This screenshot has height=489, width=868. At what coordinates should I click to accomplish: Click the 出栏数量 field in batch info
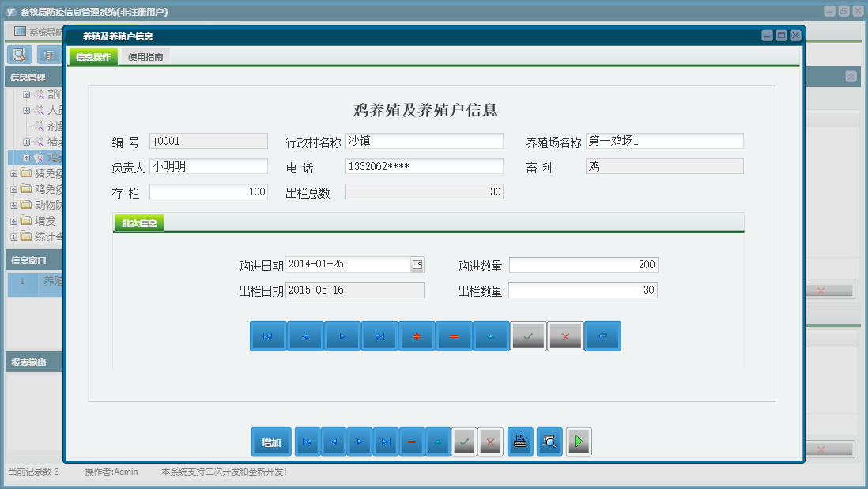(x=583, y=290)
